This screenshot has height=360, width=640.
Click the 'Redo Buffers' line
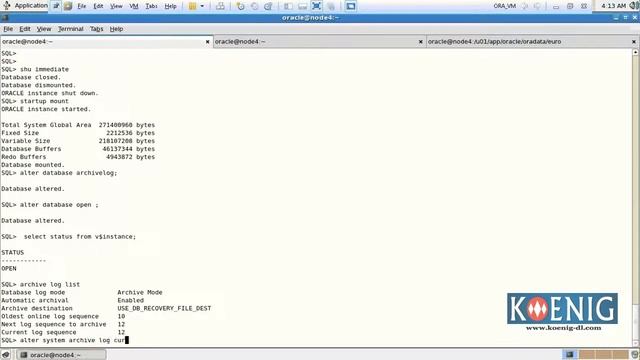(x=78, y=157)
